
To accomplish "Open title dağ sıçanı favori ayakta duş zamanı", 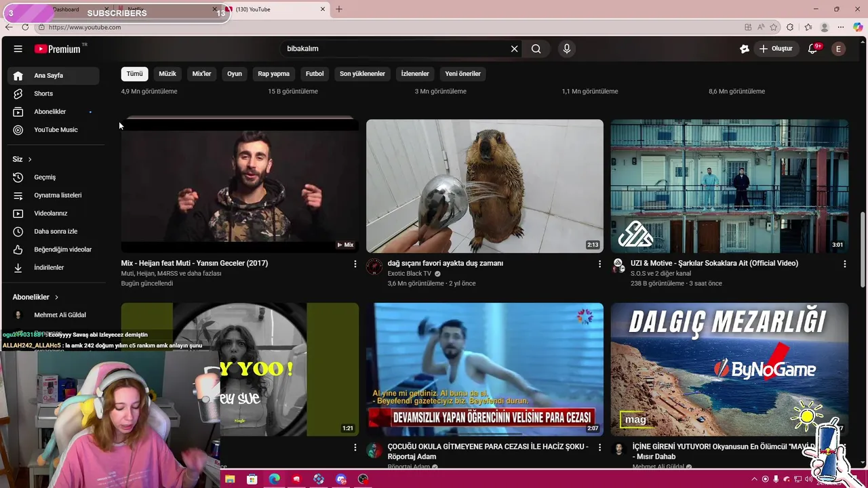I will [446, 263].
